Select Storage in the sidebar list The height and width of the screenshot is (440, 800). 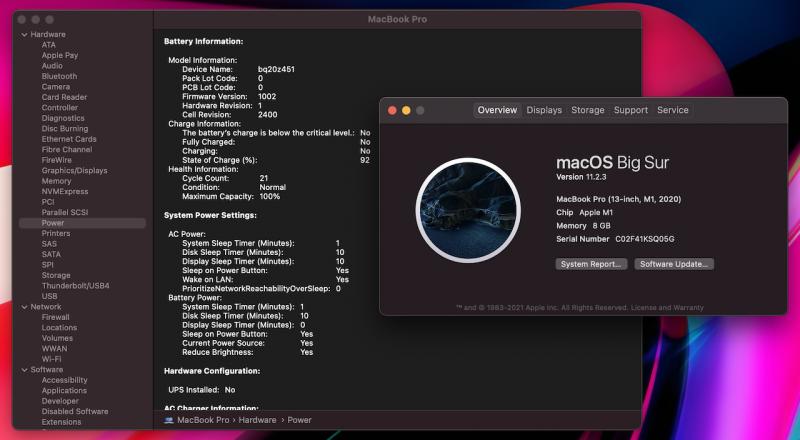click(x=56, y=275)
